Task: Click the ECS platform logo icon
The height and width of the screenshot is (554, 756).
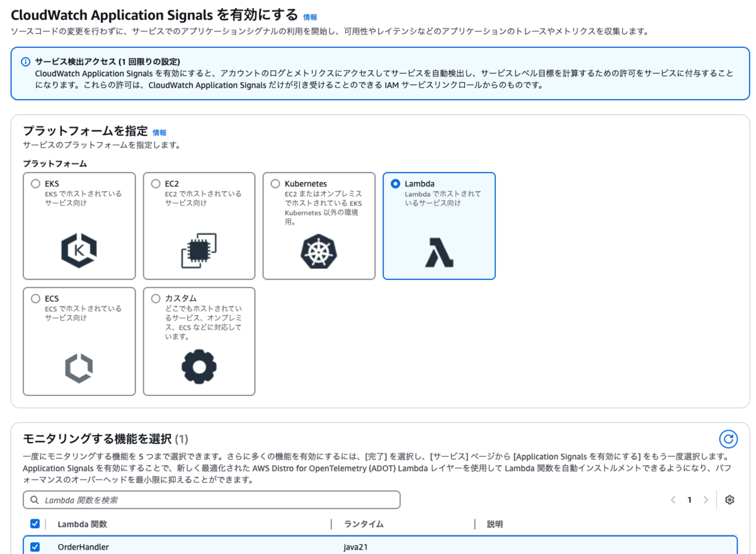Action: click(x=79, y=367)
